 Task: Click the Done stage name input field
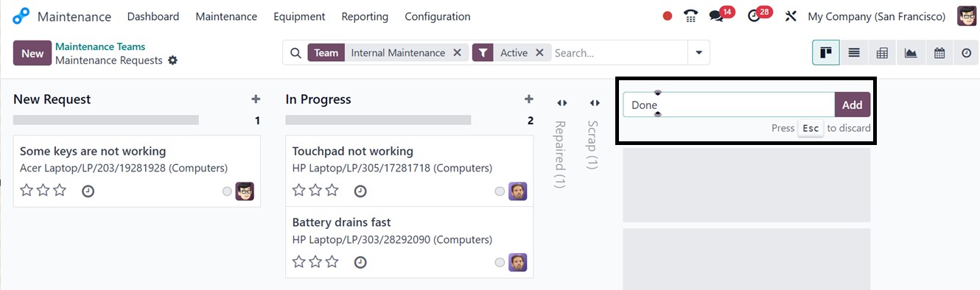click(x=729, y=105)
